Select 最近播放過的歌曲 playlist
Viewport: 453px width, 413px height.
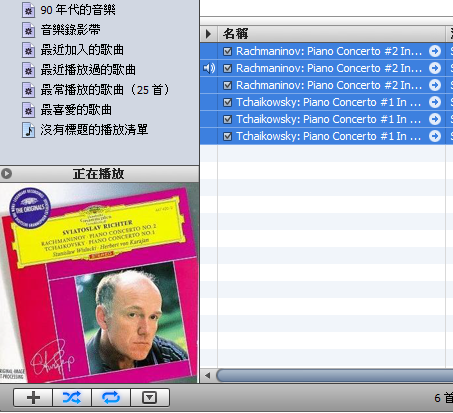pos(88,70)
